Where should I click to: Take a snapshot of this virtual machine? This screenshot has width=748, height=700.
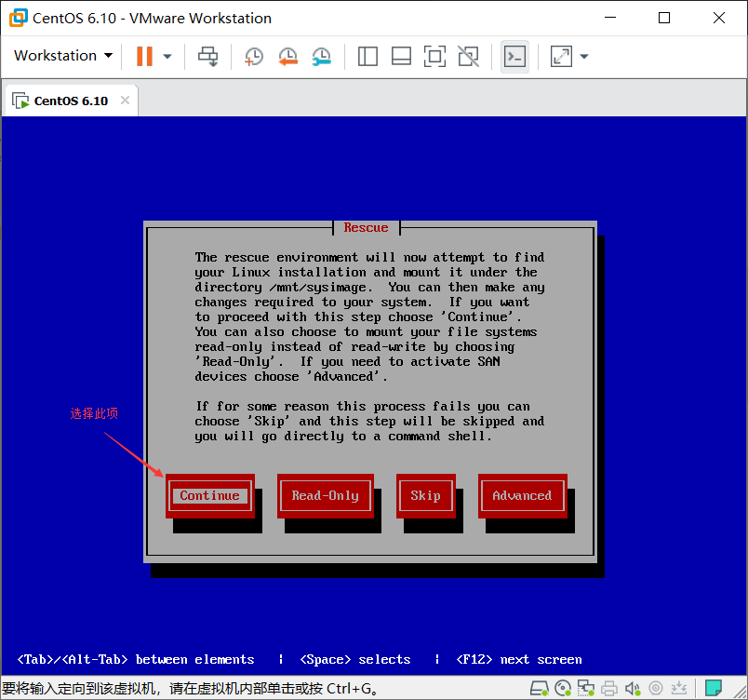pos(253,56)
